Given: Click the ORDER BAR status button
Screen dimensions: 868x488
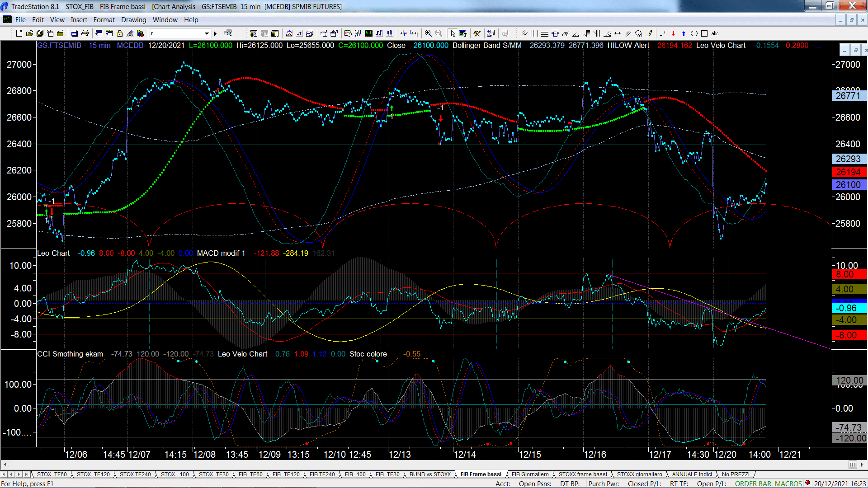Looking at the screenshot, I should pos(753,483).
